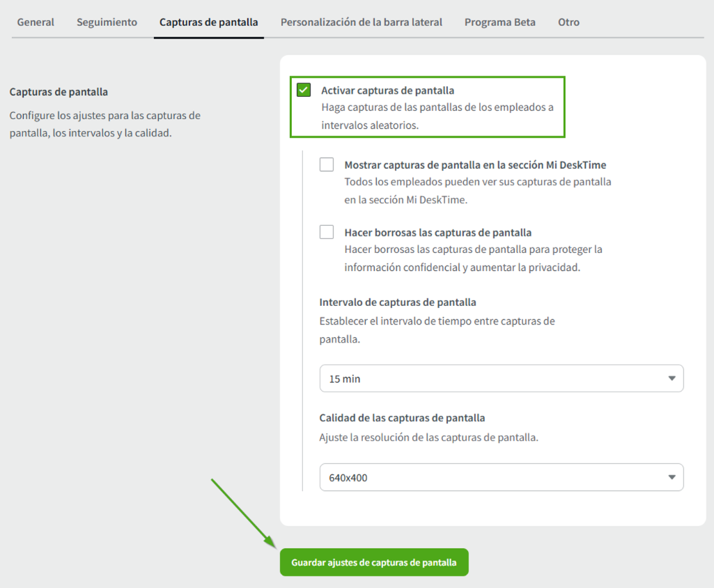This screenshot has width=714, height=588.
Task: Enable Hacer borrosas las capturas de pantalla
Action: point(327,231)
